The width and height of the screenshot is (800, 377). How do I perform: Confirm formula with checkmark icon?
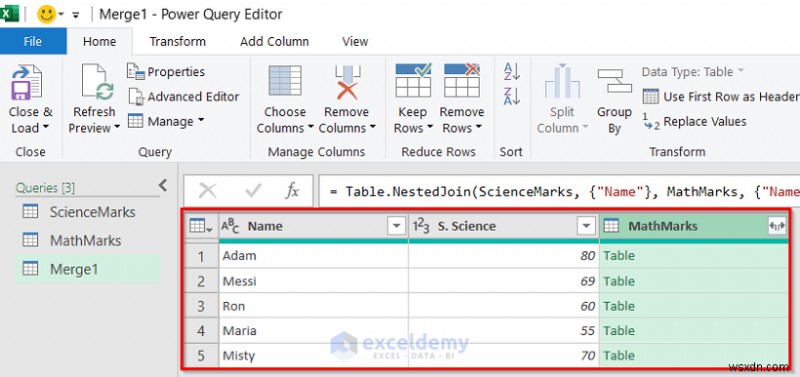(253, 191)
